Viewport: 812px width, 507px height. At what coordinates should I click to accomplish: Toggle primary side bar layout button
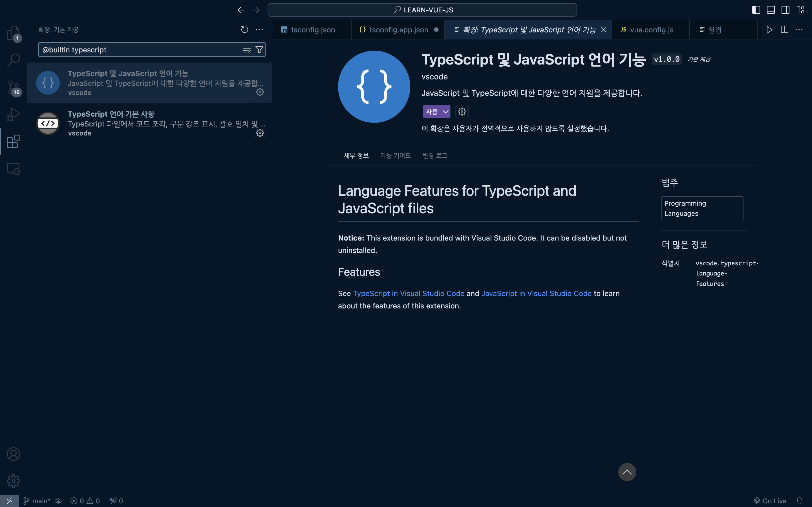(756, 10)
